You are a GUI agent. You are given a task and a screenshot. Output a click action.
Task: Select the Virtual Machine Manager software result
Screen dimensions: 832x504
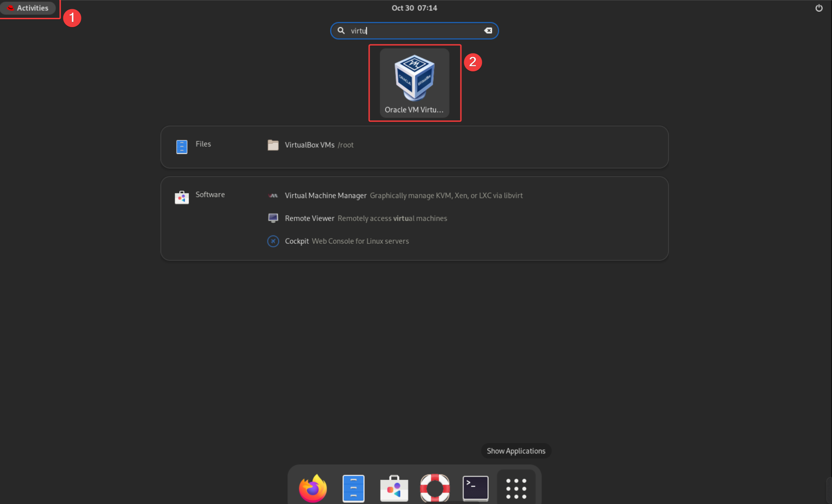(x=325, y=196)
